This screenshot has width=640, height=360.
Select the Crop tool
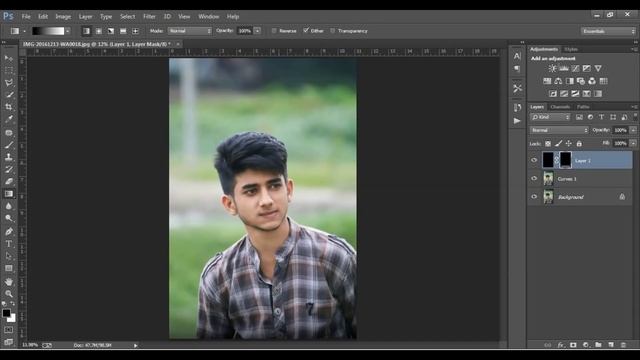point(9,107)
